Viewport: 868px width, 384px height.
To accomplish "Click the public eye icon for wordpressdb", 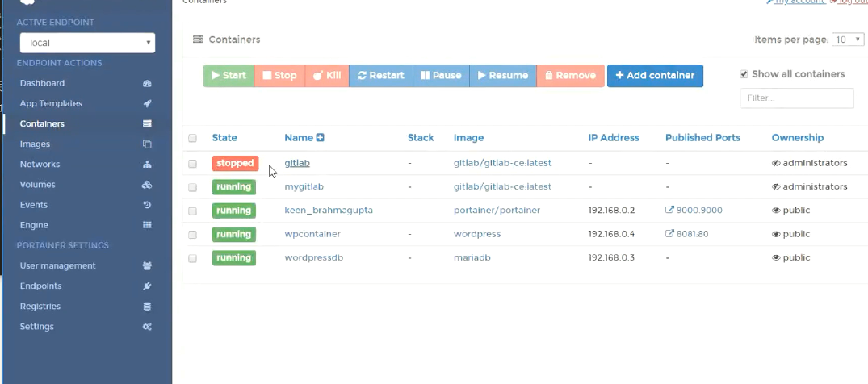I will tap(776, 258).
